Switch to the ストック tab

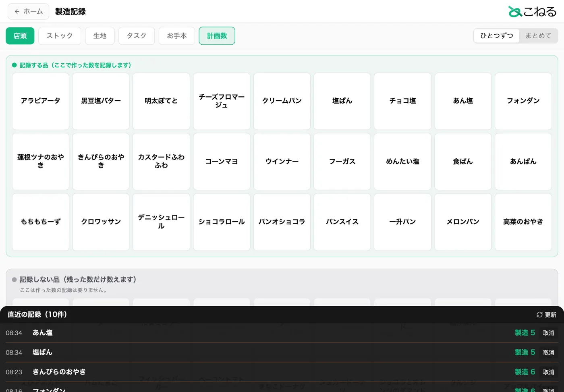(x=60, y=36)
